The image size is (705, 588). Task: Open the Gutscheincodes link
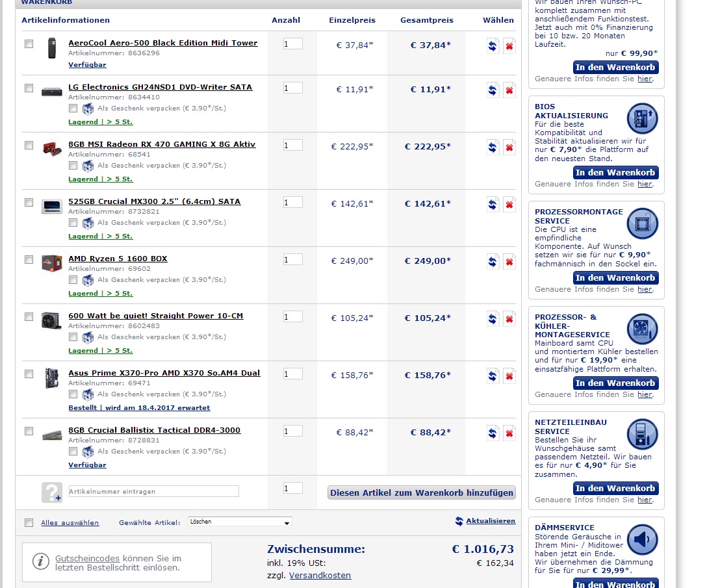[x=87, y=558]
